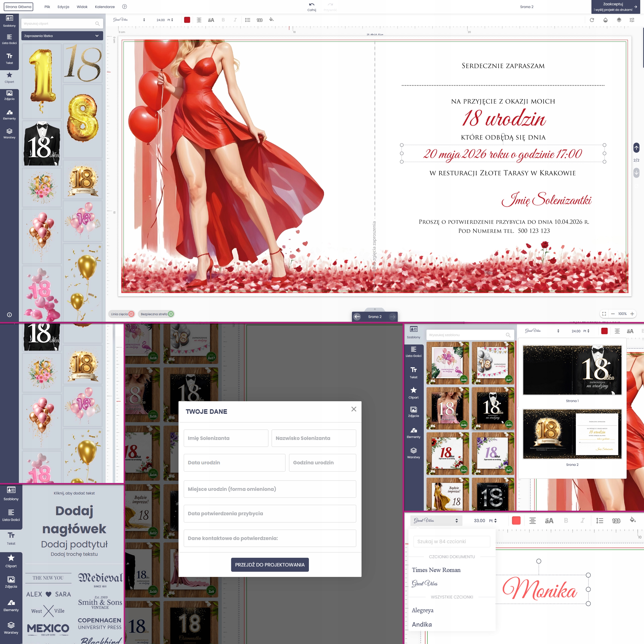
Task: Click the PRZEJDŹ DO PROJEKTOWANIA button
Action: (270, 565)
